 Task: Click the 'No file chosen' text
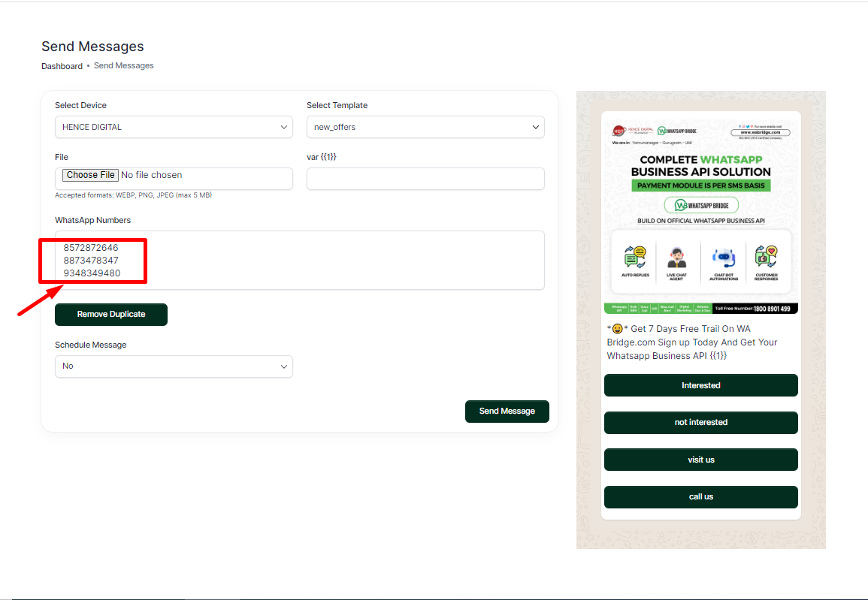152,175
